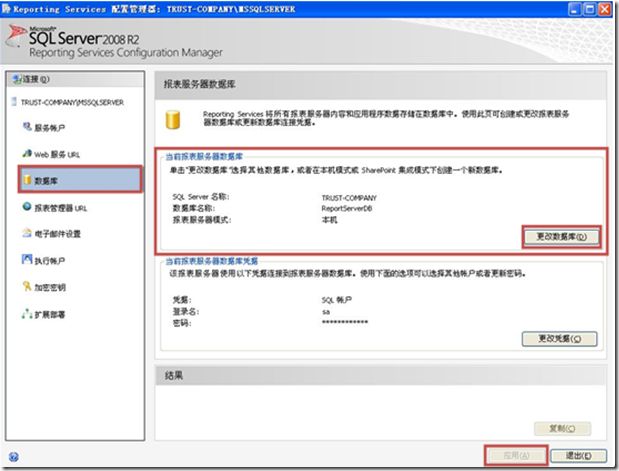Click the Exit (退出) button
Viewport: 619px width, 471px height.
[578, 456]
